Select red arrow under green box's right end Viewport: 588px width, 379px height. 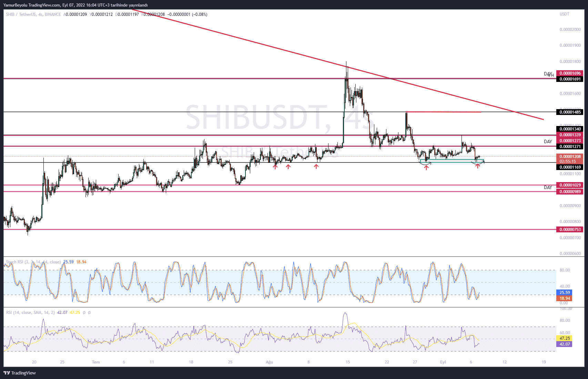tap(477, 166)
